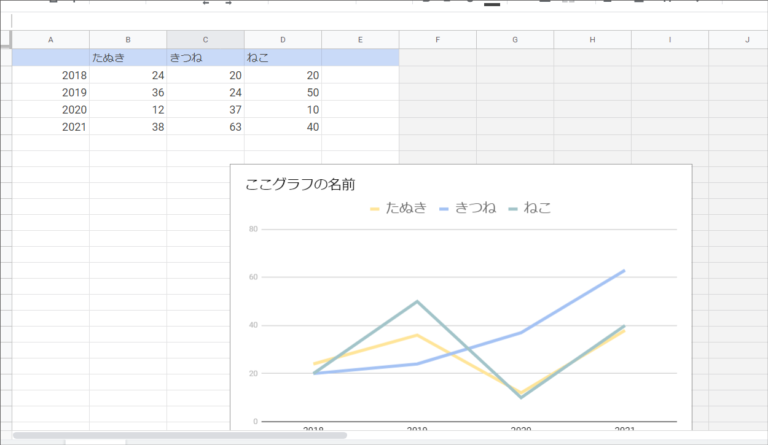The width and height of the screenshot is (768, 445).
Task: Click the horizontal scrollbar at the bottom
Action: (180, 436)
